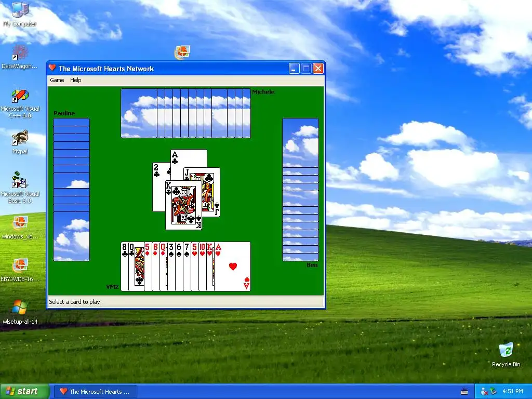The height and width of the screenshot is (399, 532).
Task: Play the Queen of clubs from hand
Action: coord(137,267)
